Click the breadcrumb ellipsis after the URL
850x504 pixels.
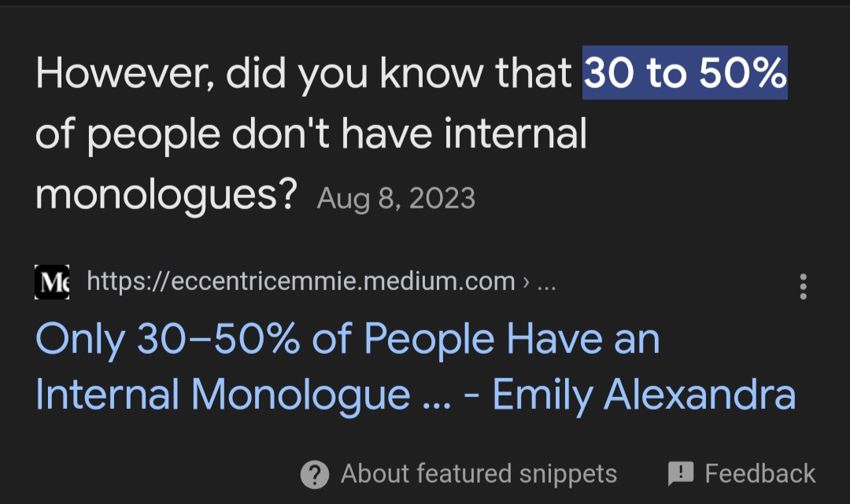click(545, 281)
